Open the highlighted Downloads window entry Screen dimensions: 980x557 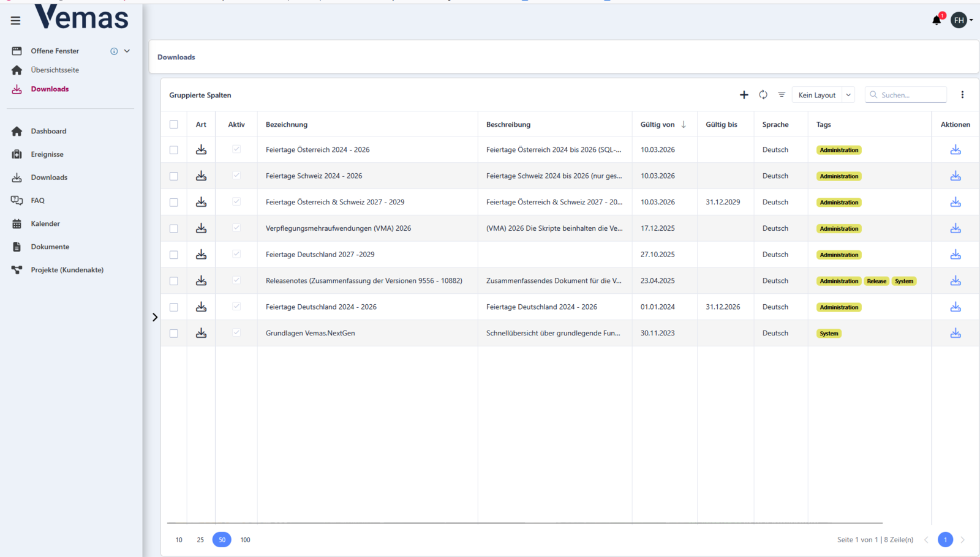click(50, 89)
